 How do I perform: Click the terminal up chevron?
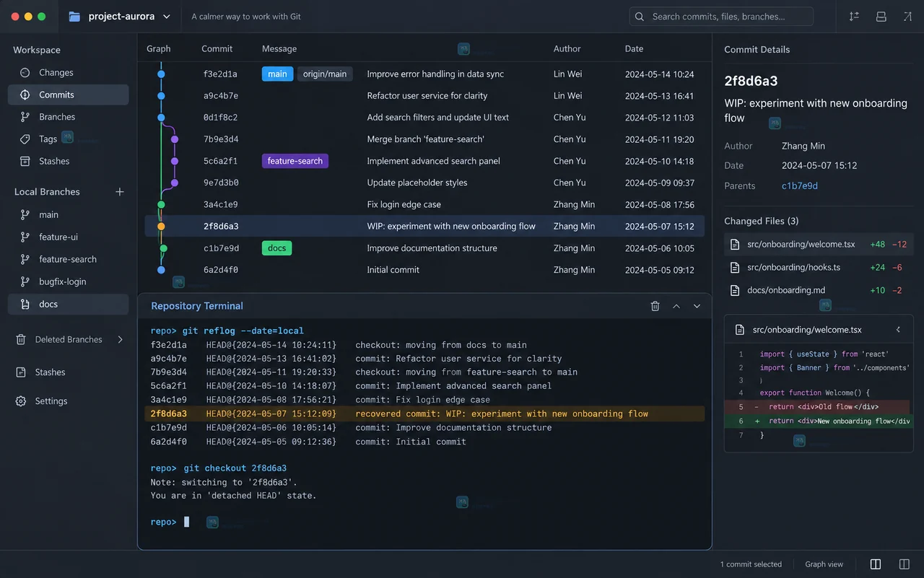coord(676,306)
